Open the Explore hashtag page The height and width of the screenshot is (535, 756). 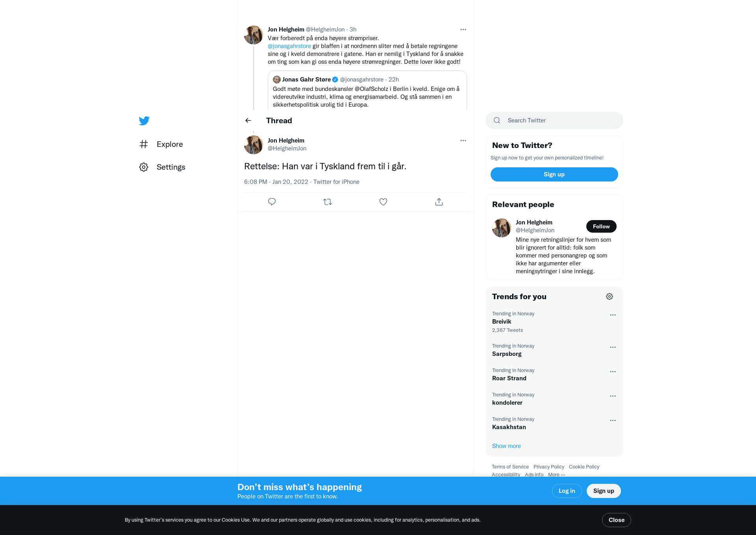(x=161, y=144)
